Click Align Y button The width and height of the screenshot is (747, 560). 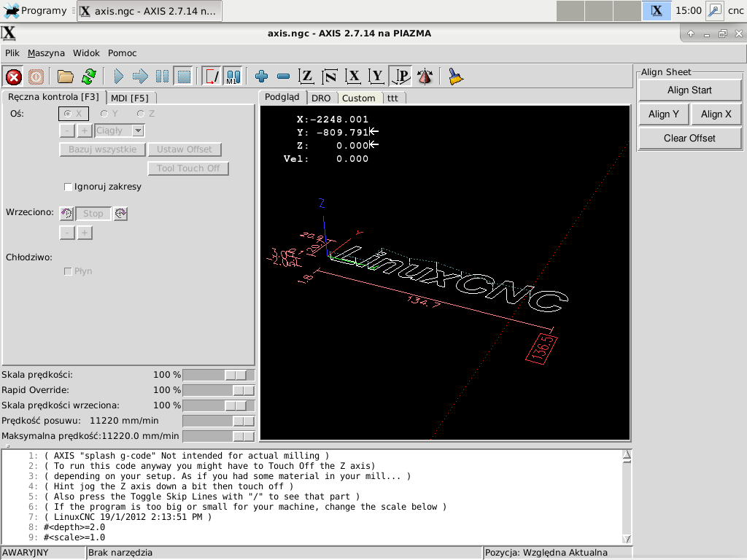point(664,114)
